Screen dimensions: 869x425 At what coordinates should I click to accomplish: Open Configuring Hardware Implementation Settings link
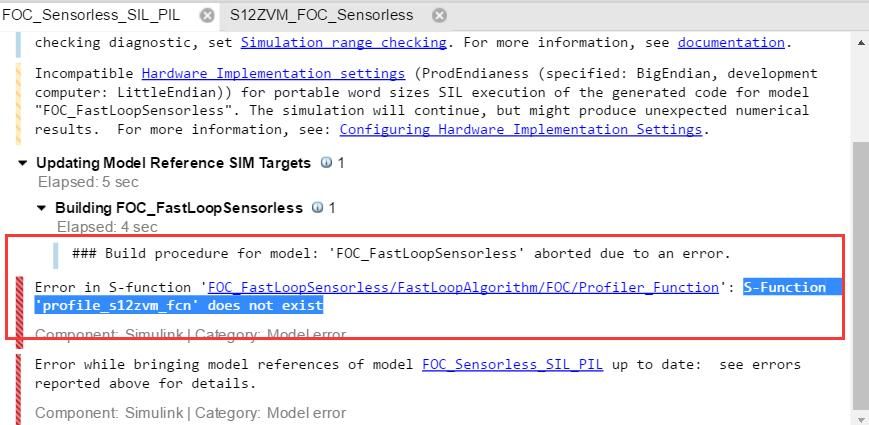point(522,129)
